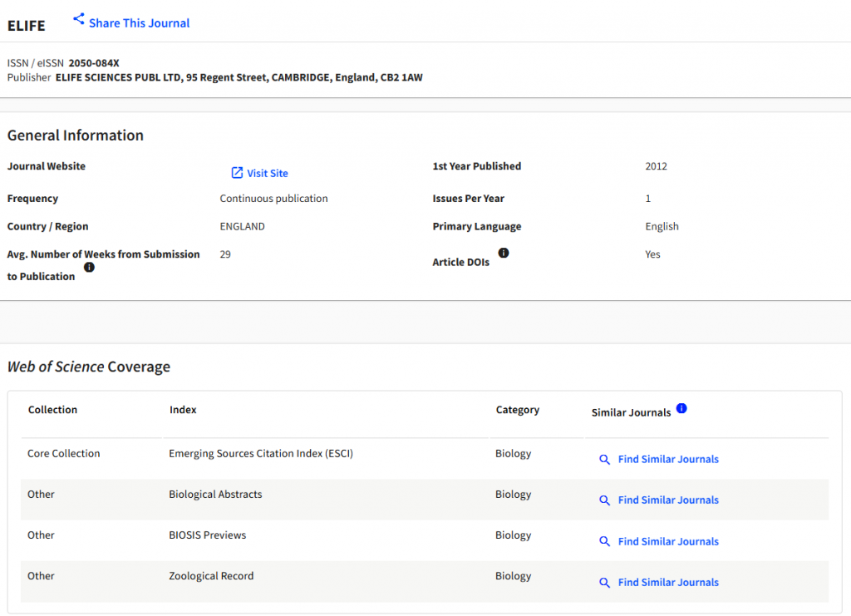Click magnifier icon in Zoological Record row
Image resolution: width=851 pixels, height=616 pixels.
(x=605, y=583)
